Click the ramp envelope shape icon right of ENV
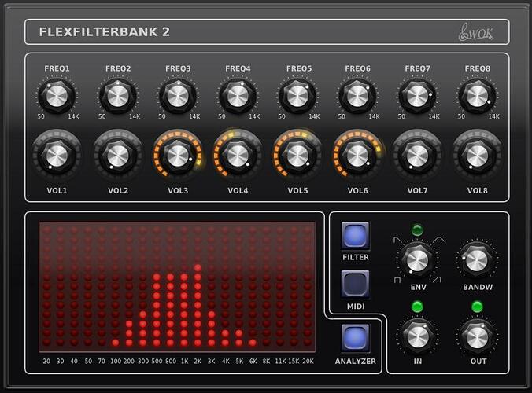Viewport: 532px width, 393px height. [x=437, y=280]
